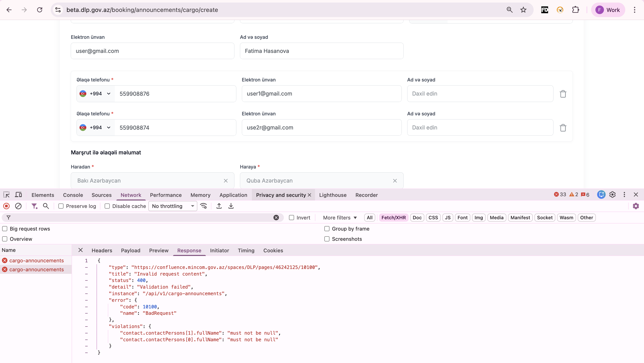Screen dimensions: 644x363
Task: Open Network panel settings gear
Action: pos(636,206)
